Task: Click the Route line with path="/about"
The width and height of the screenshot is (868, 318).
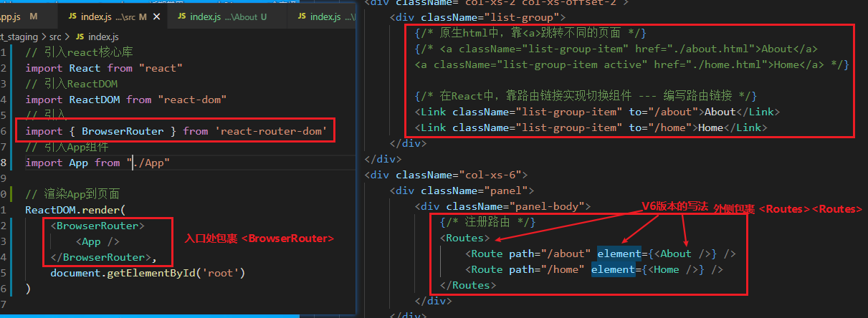Action: click(601, 254)
